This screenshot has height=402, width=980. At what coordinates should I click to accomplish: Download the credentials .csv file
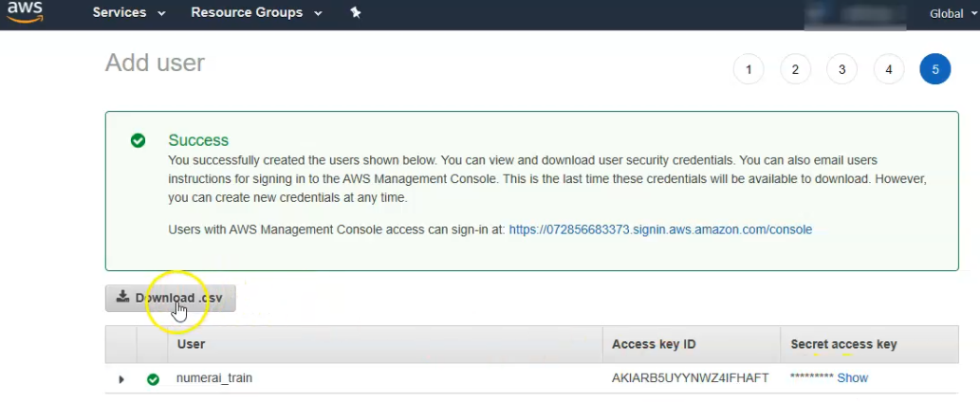point(171,298)
